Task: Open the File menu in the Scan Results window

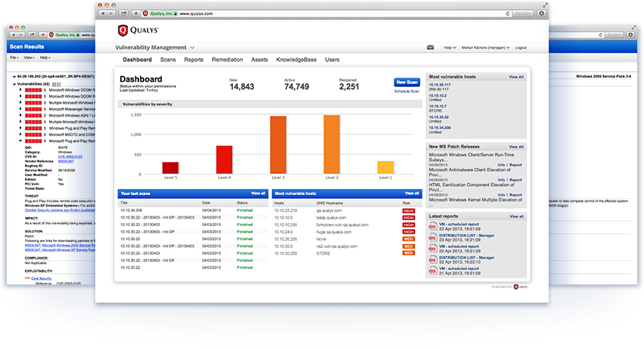Action: pos(14,57)
